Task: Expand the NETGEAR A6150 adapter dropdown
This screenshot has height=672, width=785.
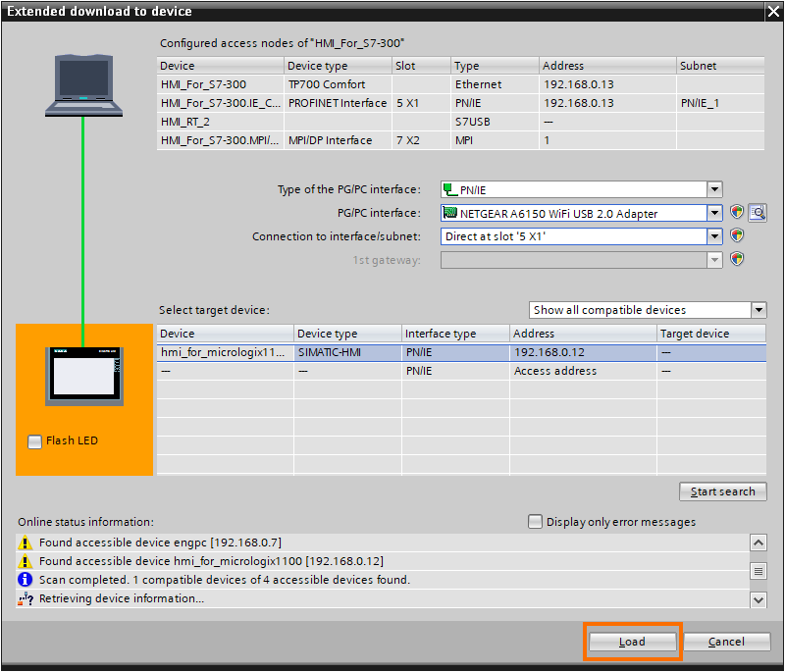Action: (715, 213)
